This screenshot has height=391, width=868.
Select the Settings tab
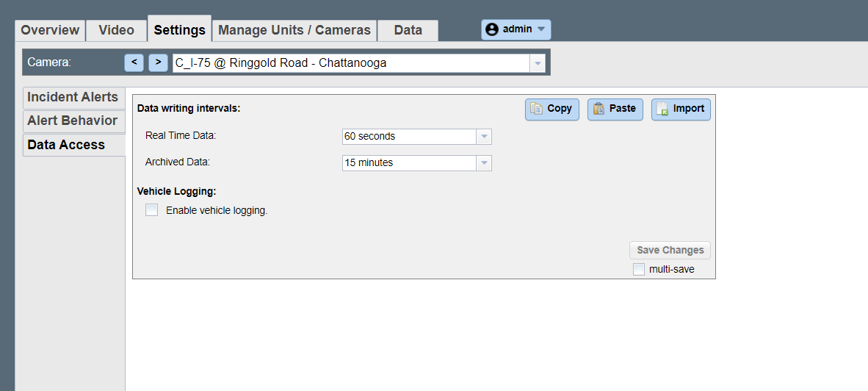tap(179, 29)
